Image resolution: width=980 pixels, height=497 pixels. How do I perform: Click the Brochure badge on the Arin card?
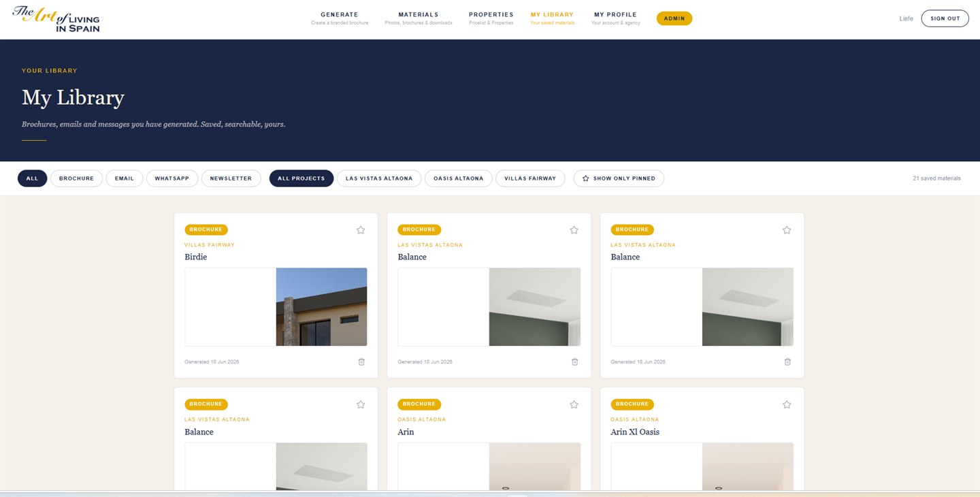tap(419, 404)
